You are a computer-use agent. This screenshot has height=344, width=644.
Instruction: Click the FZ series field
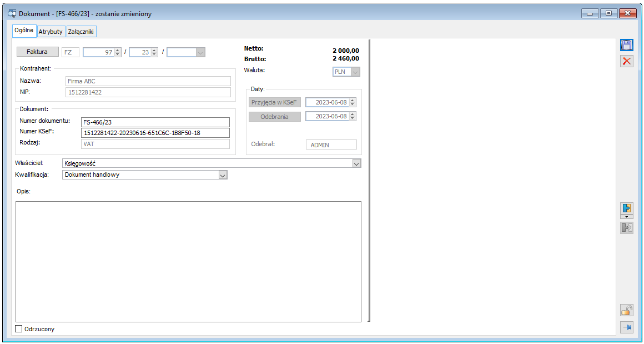(x=71, y=52)
